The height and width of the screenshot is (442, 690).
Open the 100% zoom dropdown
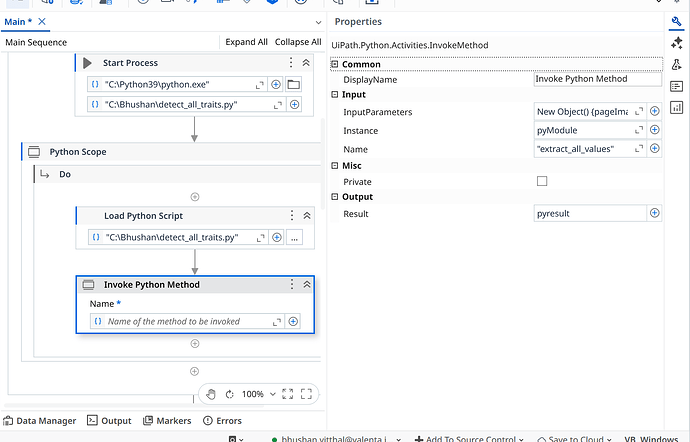273,394
